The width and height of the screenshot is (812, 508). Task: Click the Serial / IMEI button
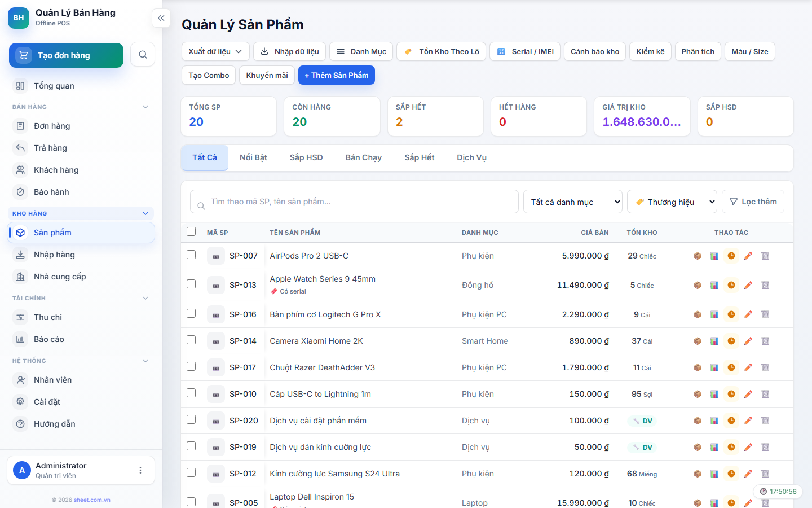point(525,51)
